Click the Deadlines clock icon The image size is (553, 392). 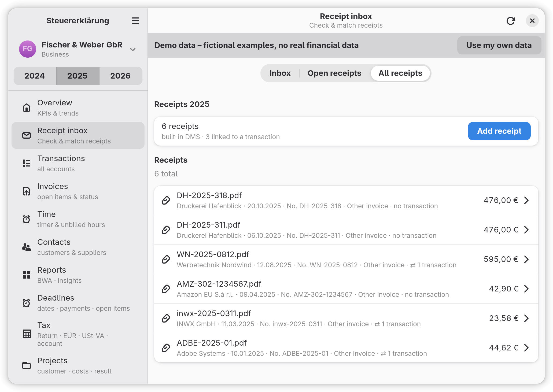(27, 303)
